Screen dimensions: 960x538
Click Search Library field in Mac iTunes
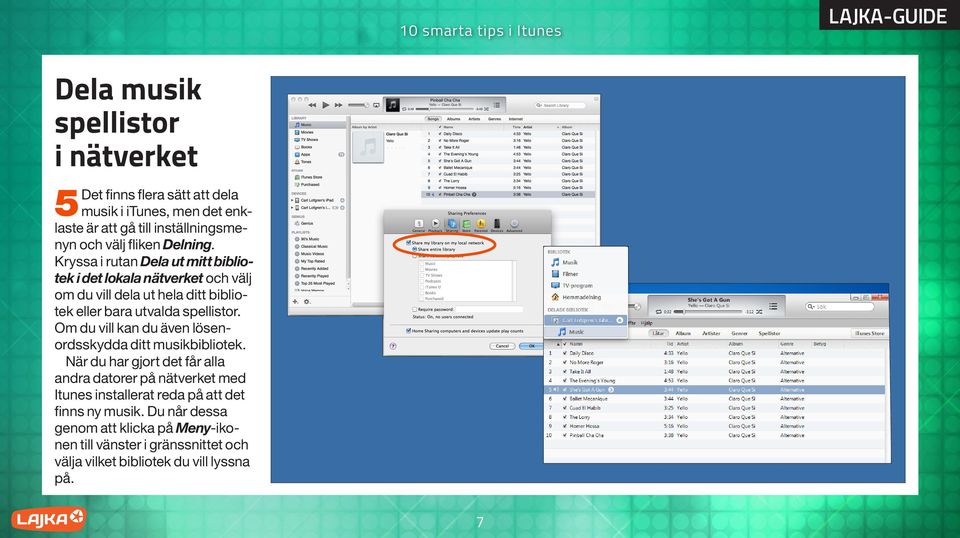tap(560, 105)
